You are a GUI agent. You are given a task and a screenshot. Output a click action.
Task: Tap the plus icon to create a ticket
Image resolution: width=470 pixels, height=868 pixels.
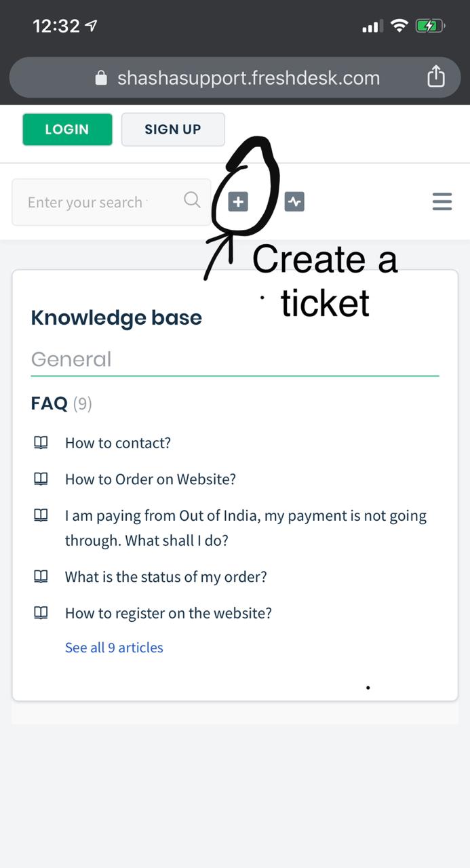238,201
